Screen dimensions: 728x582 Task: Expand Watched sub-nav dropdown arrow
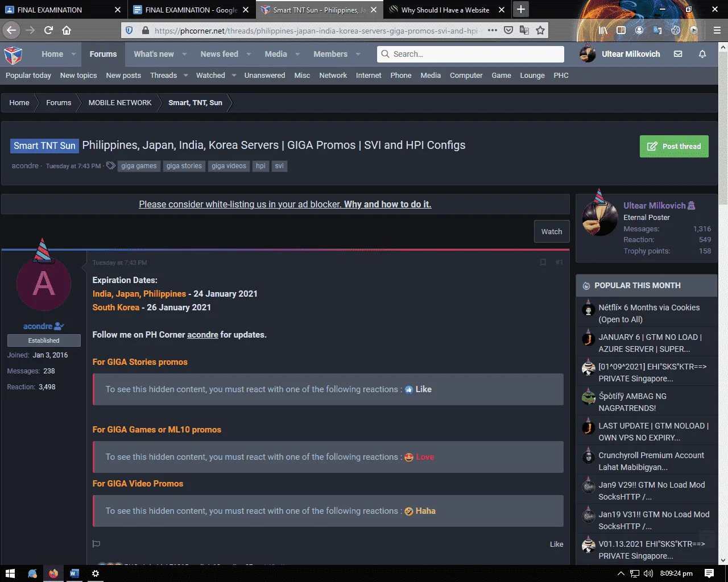tap(234, 76)
